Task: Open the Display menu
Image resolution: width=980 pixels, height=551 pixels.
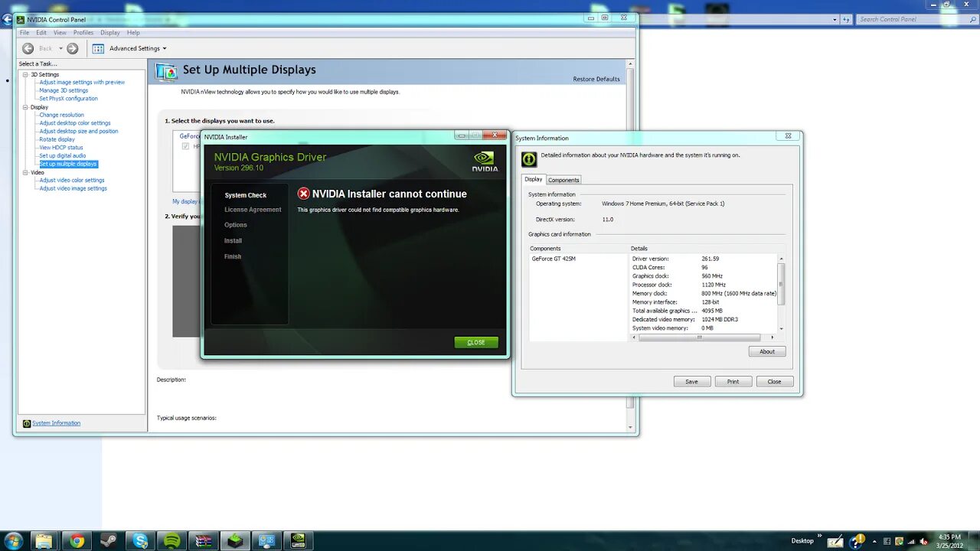Action: tap(110, 33)
